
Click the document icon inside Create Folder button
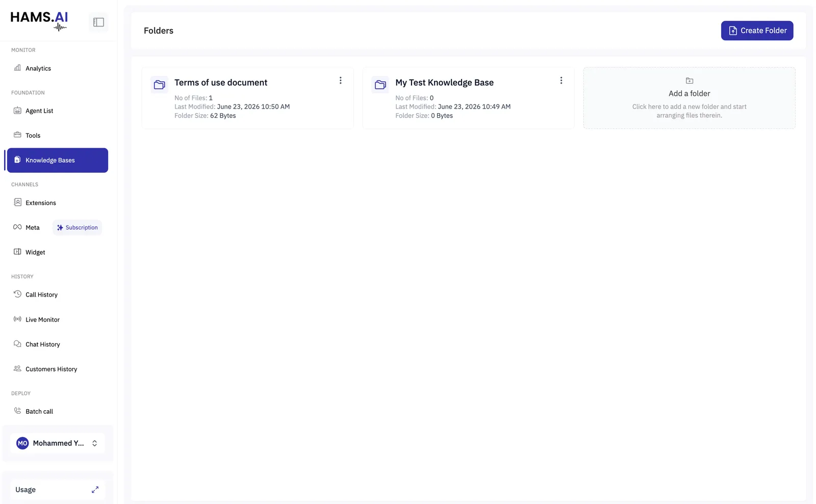733,31
